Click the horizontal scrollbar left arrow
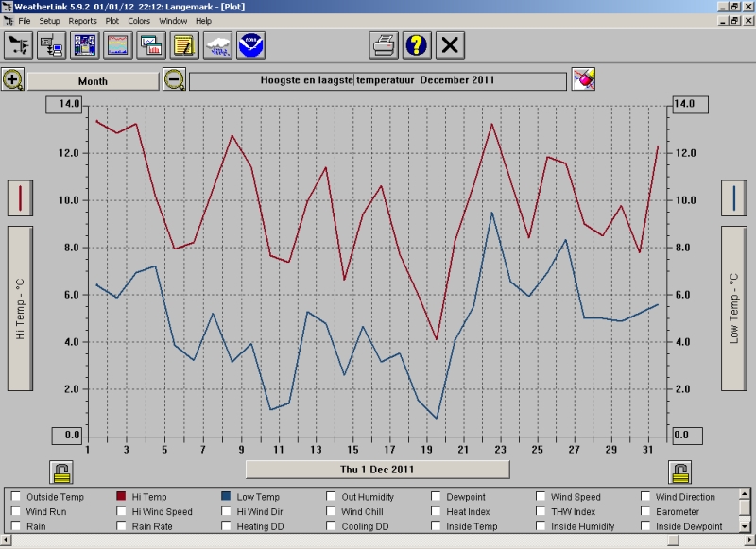This screenshot has height=549, width=756. 5,540
